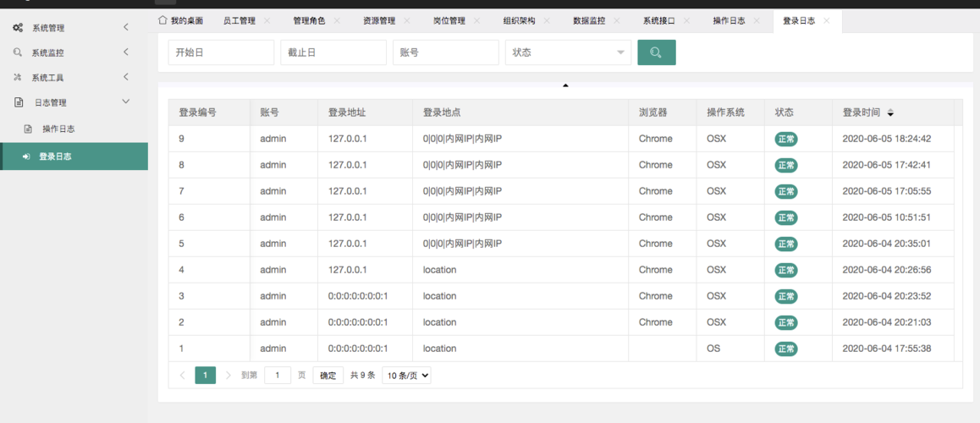The width and height of the screenshot is (980, 423).
Task: Click 0|0|0|内网IP|内网IP in row 5
Action: coord(463,244)
